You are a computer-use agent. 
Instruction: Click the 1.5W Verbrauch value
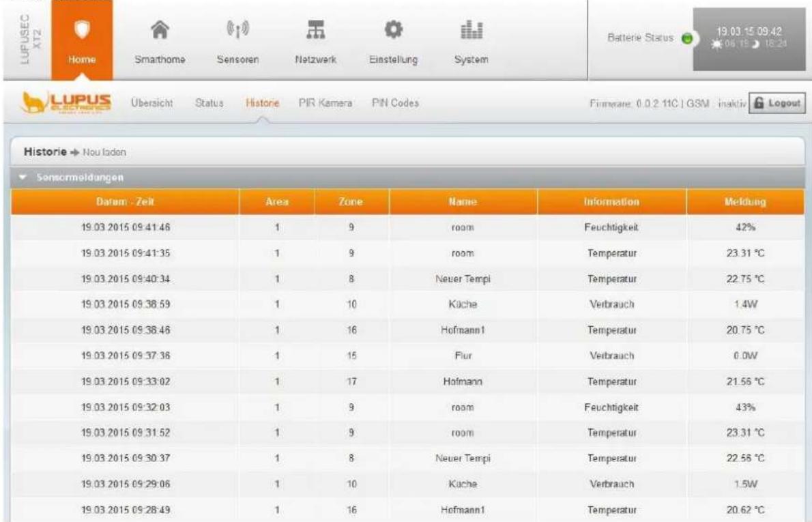point(745,484)
